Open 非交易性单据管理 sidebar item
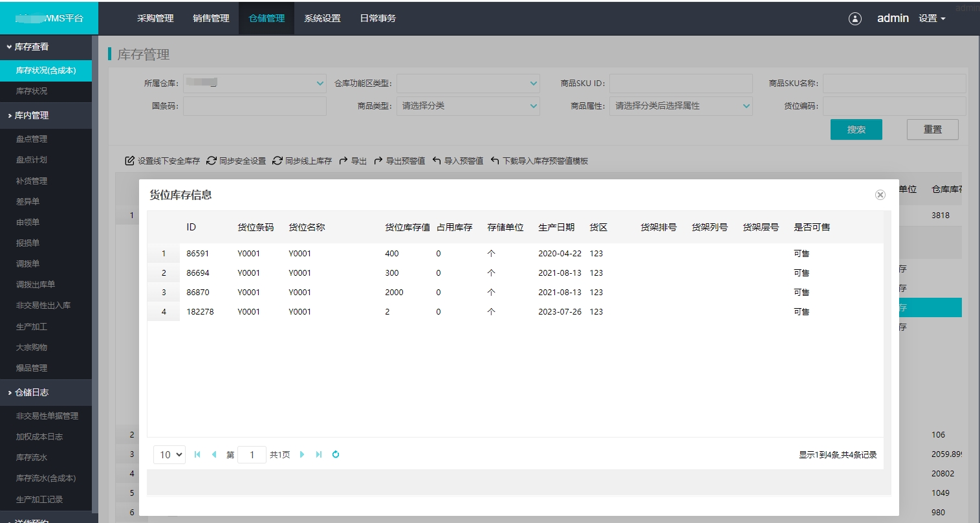Viewport: 980px width, 523px height. tap(46, 416)
